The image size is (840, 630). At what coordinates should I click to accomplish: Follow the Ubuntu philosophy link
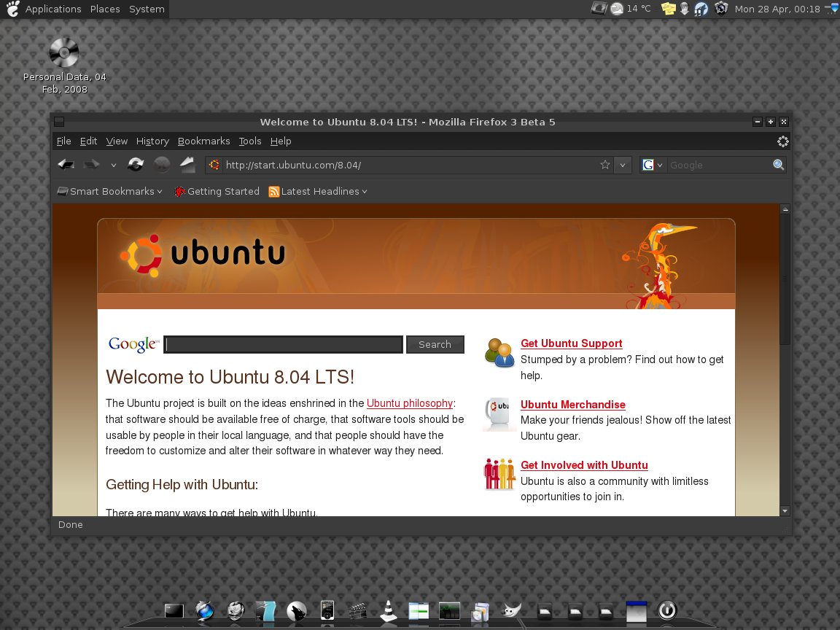pos(410,402)
